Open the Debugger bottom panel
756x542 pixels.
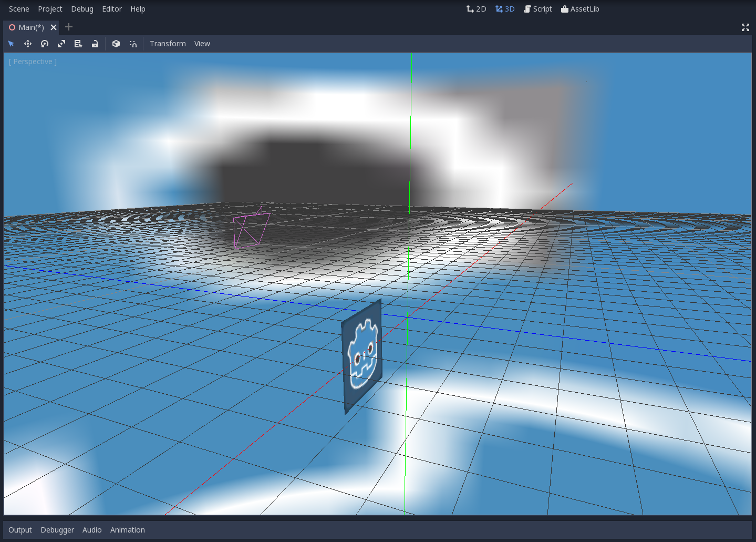[x=57, y=530]
